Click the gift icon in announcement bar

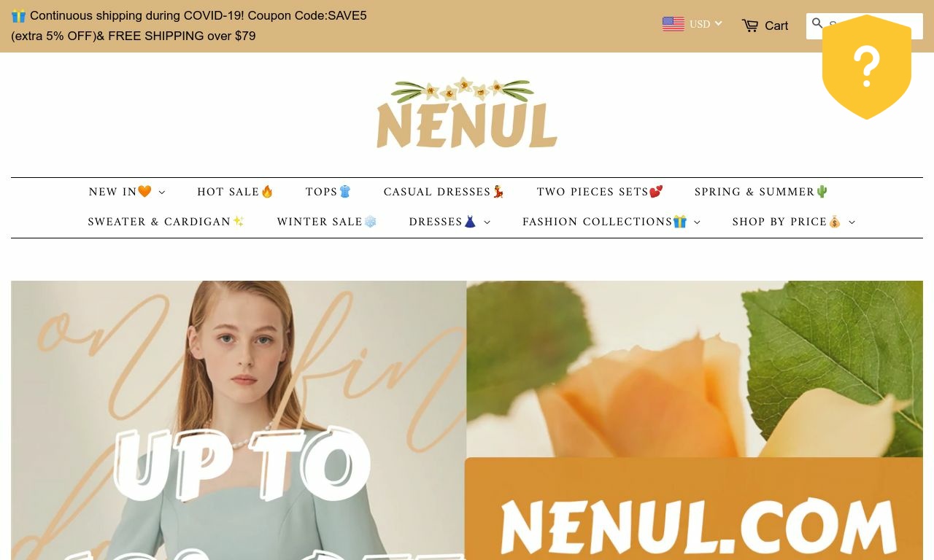coord(18,15)
